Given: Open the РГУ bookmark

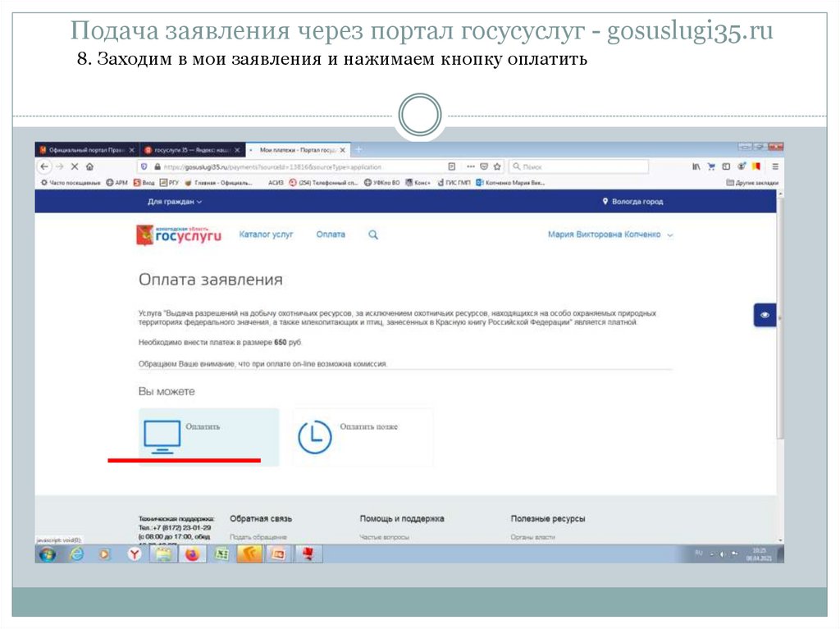Looking at the screenshot, I should click(x=169, y=183).
